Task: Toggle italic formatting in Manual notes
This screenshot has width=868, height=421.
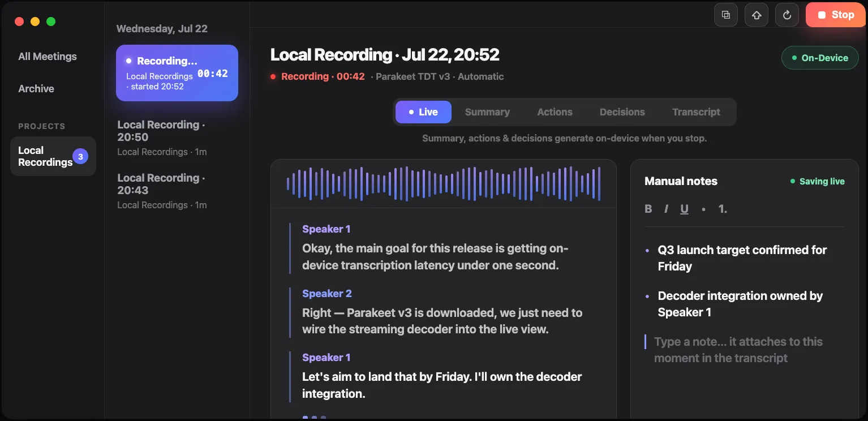Action: tap(666, 209)
